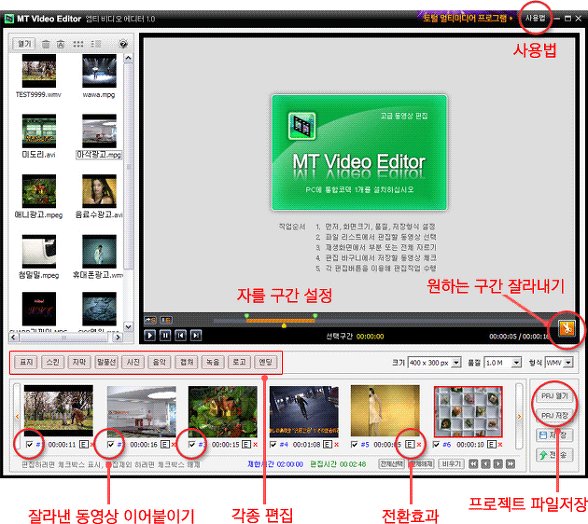This screenshot has height=524, width=588.
Task: Click the file list scroll-down arrow
Action: pyautogui.click(x=128, y=326)
